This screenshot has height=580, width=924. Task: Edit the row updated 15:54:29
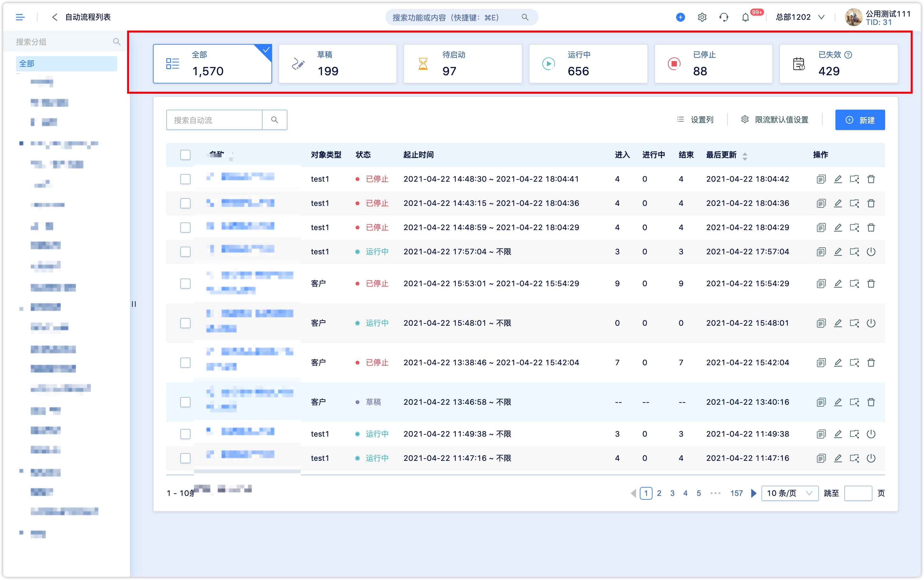(x=838, y=284)
